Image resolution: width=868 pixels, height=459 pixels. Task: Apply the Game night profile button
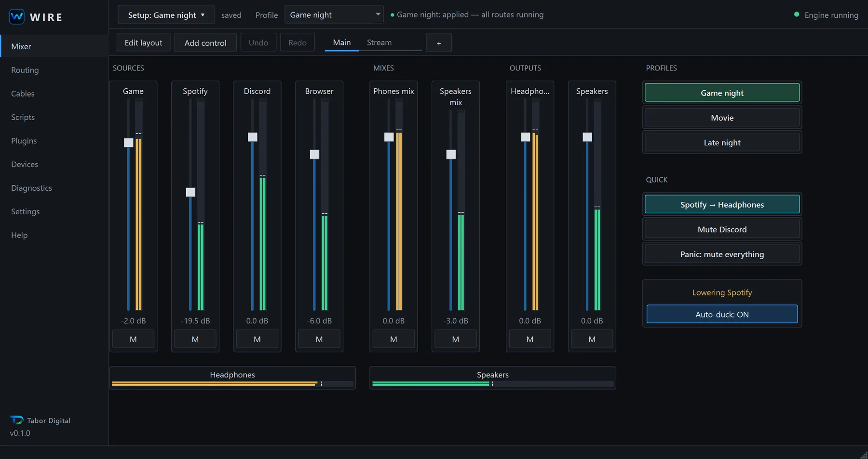[x=722, y=93]
